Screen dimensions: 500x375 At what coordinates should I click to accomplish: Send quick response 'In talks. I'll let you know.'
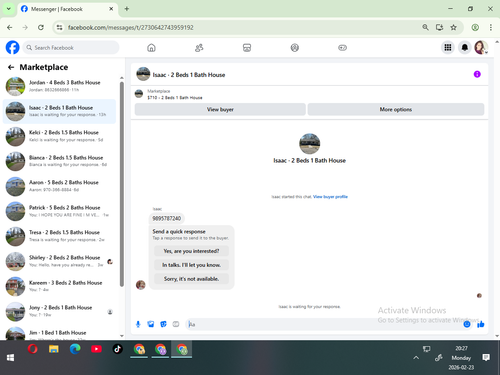click(x=191, y=265)
